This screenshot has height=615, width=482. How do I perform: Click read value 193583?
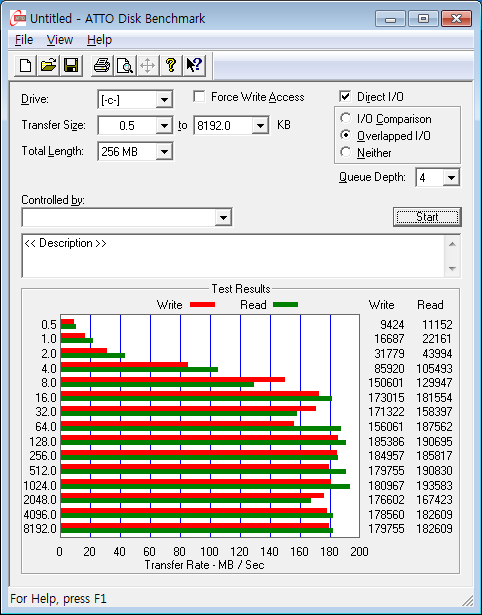pos(434,486)
